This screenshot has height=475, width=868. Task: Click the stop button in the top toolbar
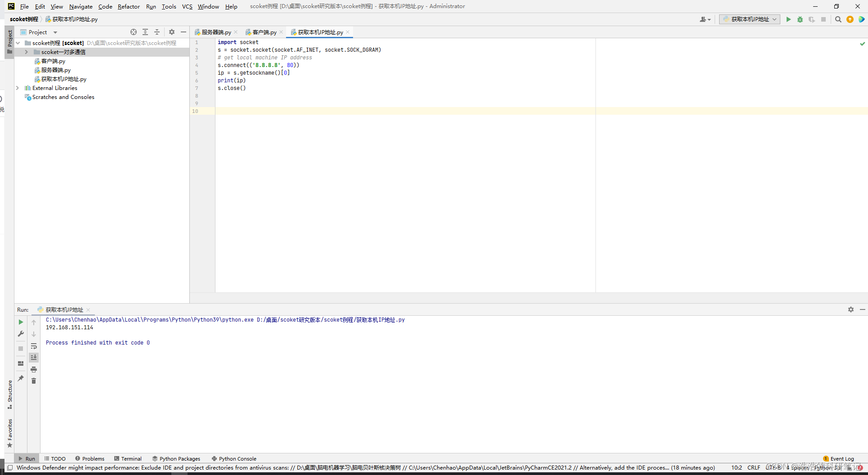(823, 19)
